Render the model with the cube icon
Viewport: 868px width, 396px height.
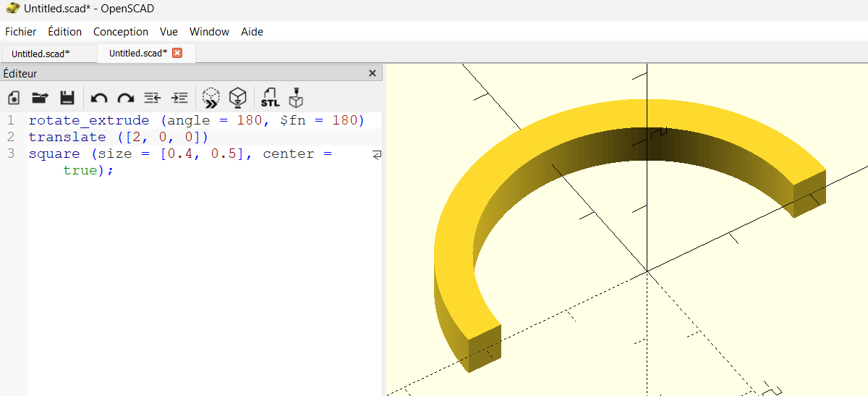tap(238, 98)
